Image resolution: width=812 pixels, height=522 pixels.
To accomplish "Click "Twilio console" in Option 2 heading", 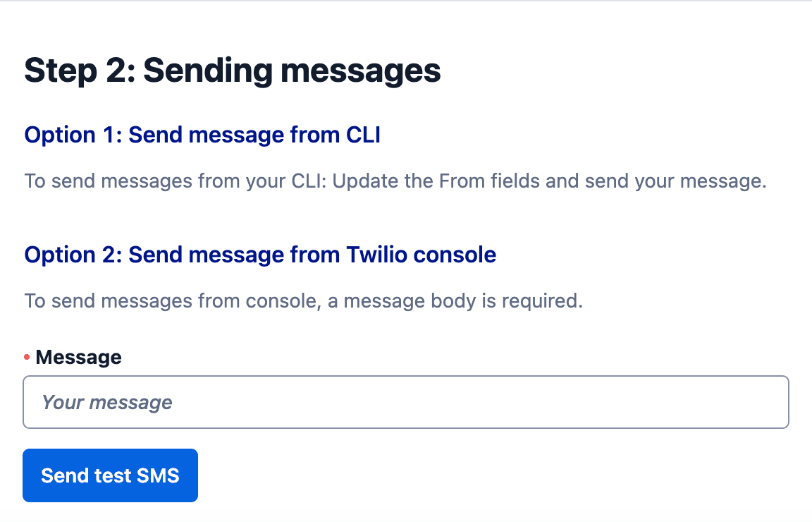I will (x=421, y=255).
